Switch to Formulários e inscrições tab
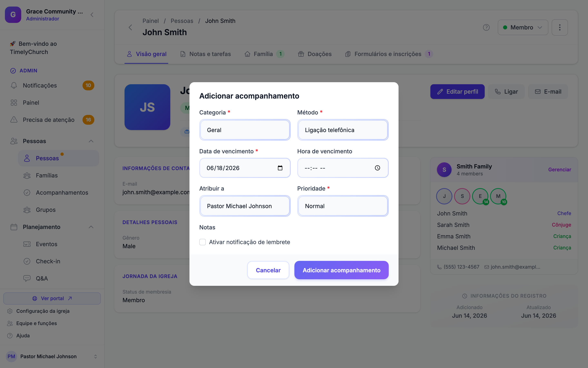 [x=389, y=54]
